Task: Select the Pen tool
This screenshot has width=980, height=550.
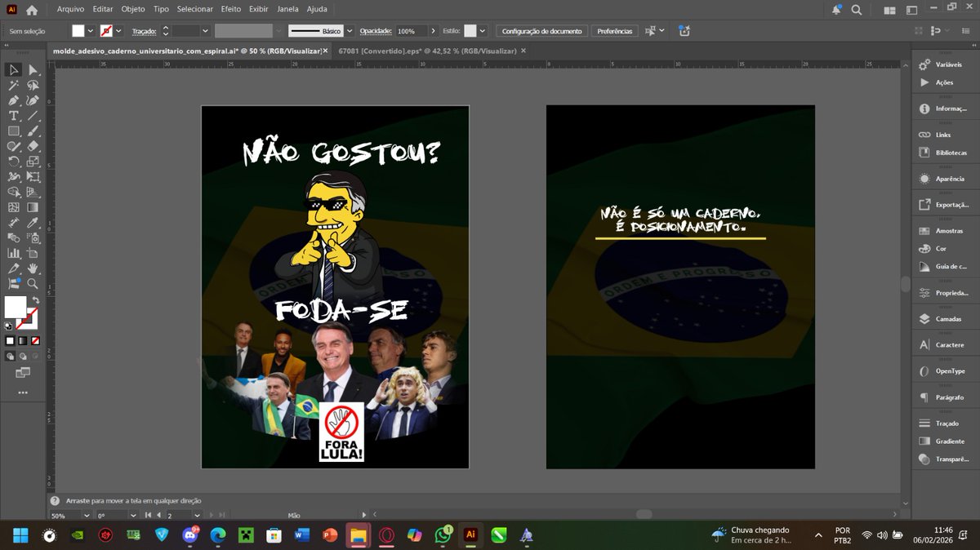Action: 14,100
